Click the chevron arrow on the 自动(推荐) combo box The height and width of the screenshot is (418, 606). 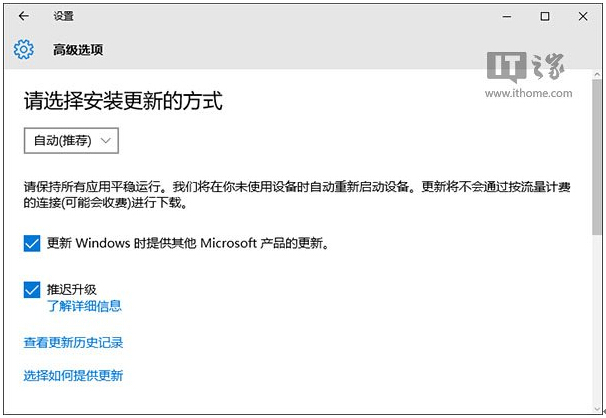pyautogui.click(x=106, y=141)
